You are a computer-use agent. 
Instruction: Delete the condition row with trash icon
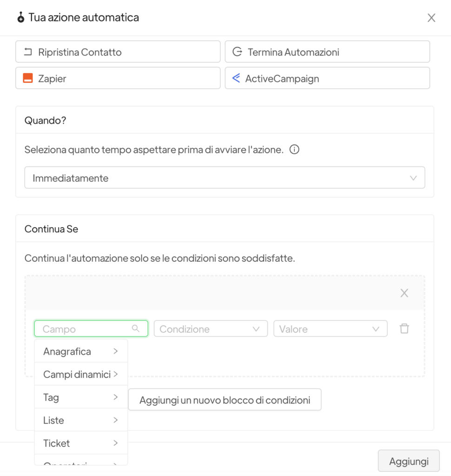[x=405, y=329]
